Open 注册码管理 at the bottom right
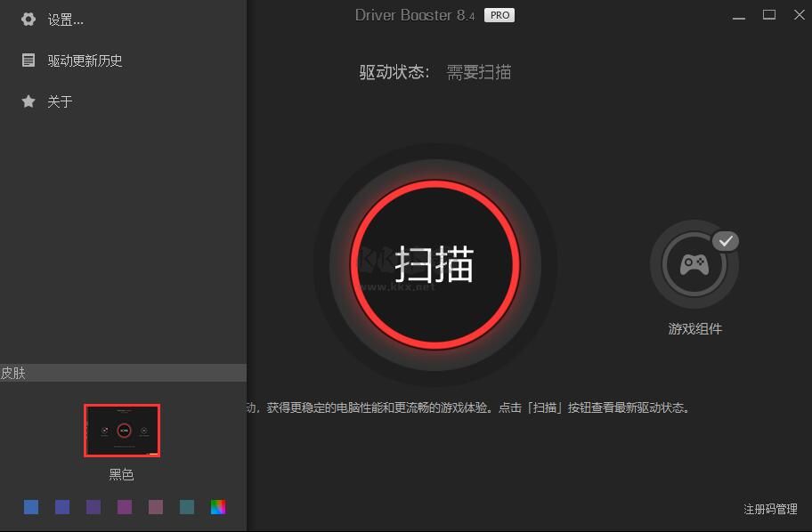 click(771, 508)
